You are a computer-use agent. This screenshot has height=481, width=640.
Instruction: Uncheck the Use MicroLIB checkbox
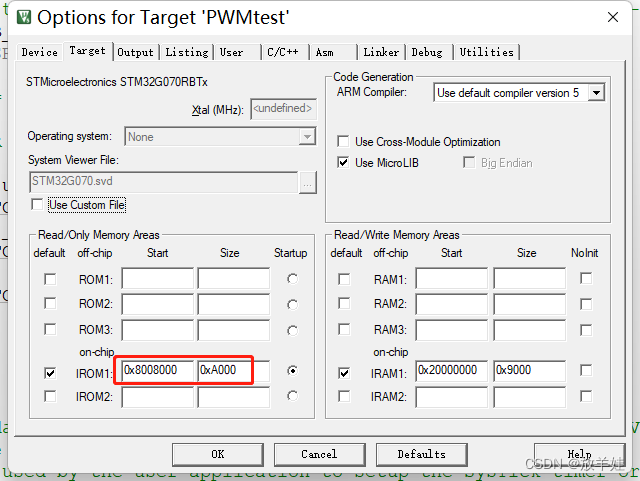tap(343, 163)
